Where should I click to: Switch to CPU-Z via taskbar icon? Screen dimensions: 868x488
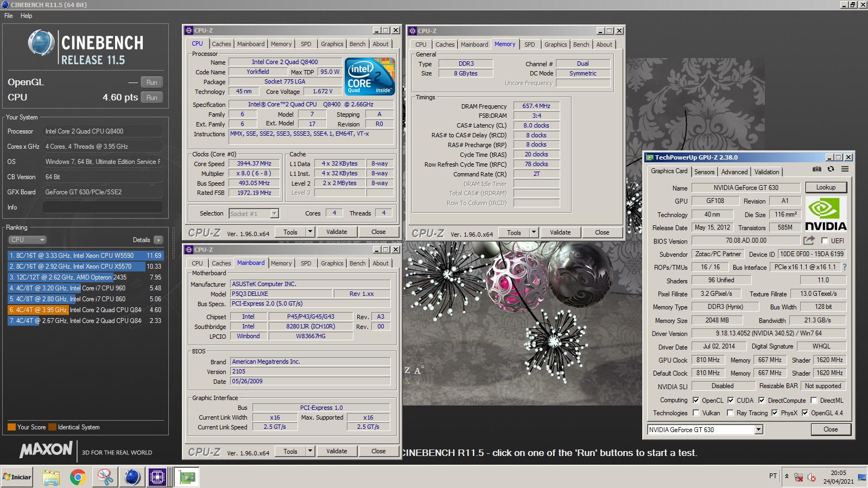tap(157, 477)
